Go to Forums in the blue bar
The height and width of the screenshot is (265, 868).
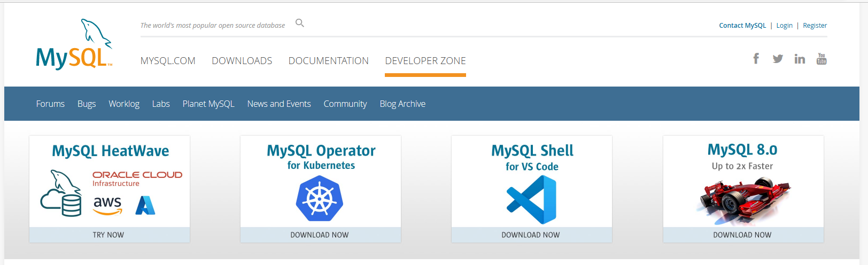pyautogui.click(x=50, y=104)
